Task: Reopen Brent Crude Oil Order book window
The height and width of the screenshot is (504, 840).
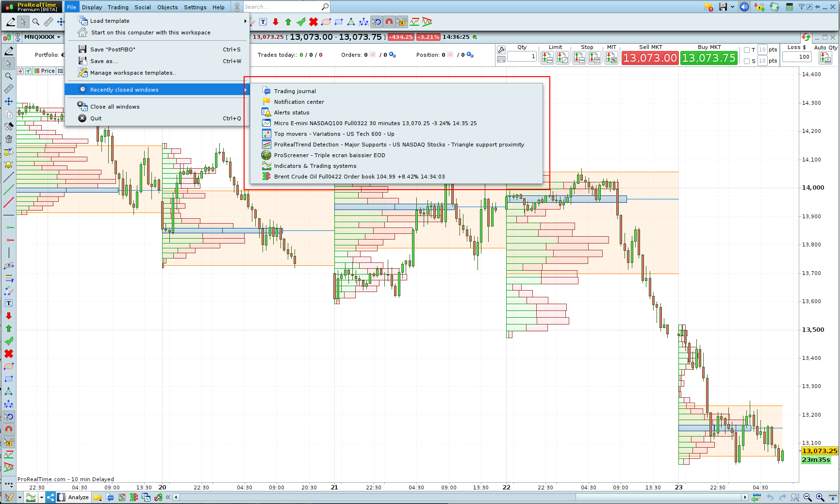Action: coord(396,177)
